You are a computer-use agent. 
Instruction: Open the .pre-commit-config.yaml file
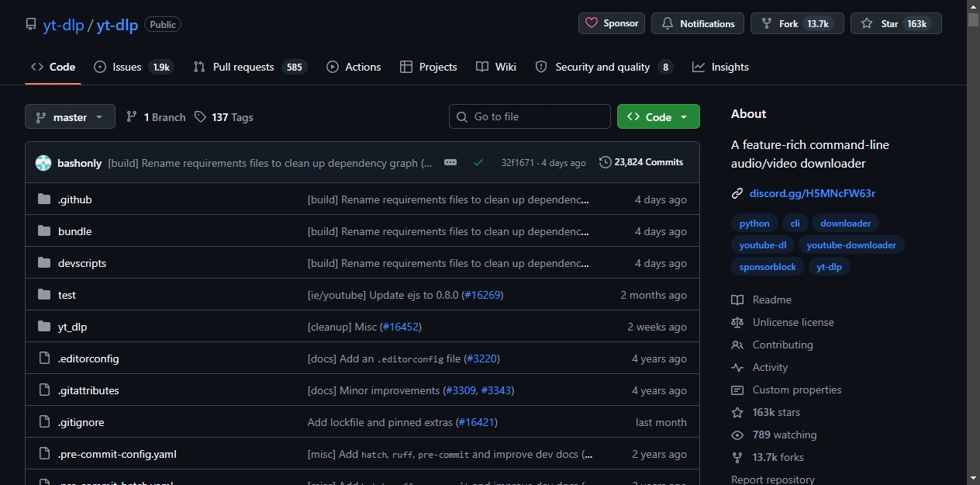click(x=117, y=454)
